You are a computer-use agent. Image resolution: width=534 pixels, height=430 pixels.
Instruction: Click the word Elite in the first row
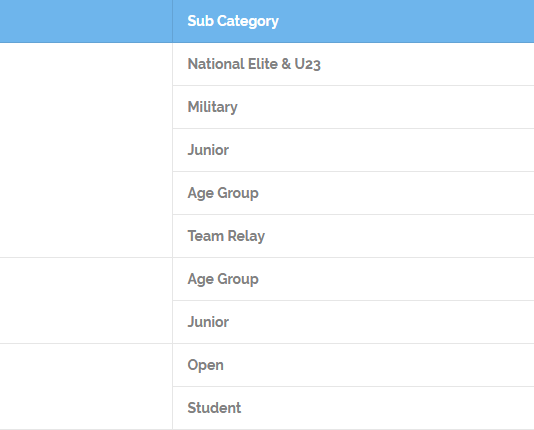click(263, 64)
